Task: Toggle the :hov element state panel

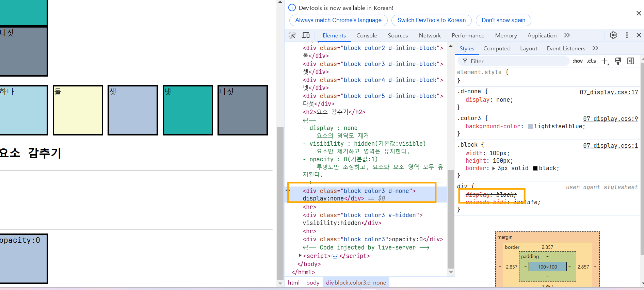Action: coord(578,61)
